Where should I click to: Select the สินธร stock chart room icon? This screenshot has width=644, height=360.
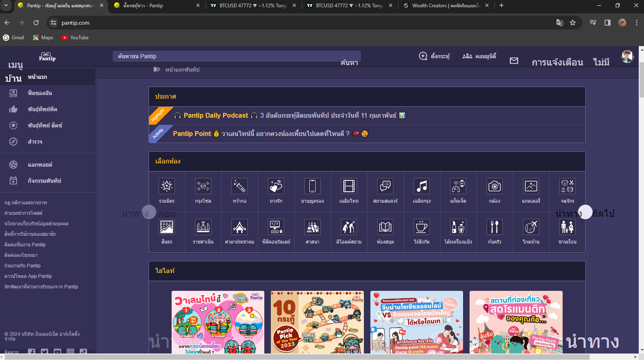point(166,227)
